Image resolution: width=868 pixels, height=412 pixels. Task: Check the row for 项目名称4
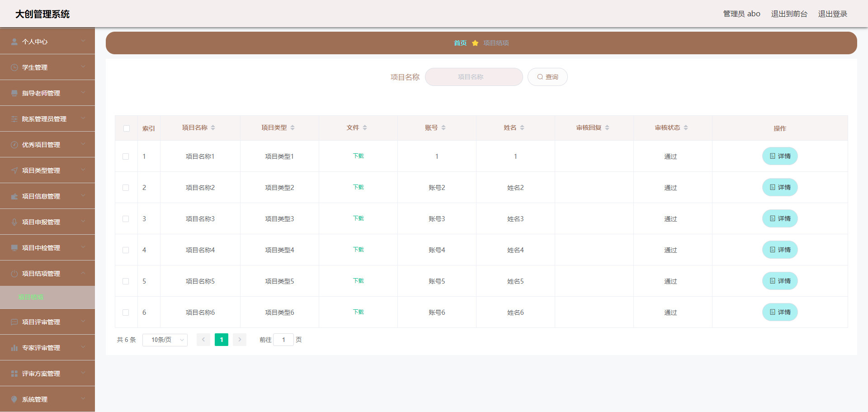click(x=126, y=250)
